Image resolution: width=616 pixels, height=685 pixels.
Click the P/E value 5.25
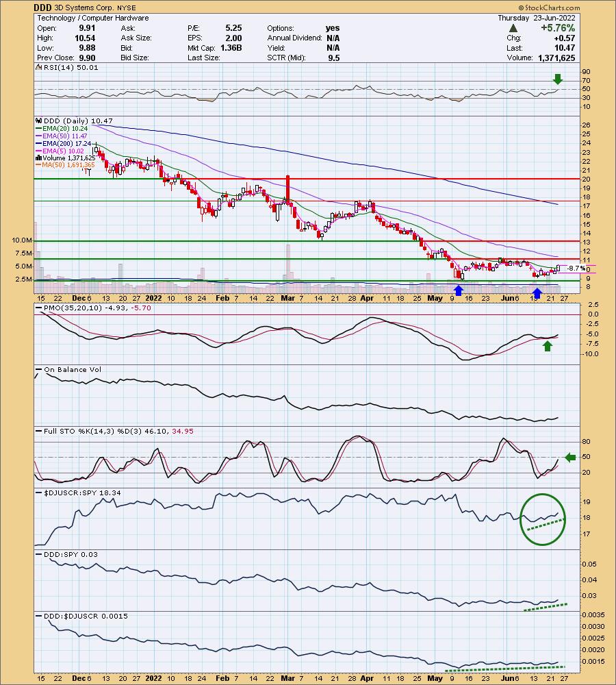(x=233, y=28)
